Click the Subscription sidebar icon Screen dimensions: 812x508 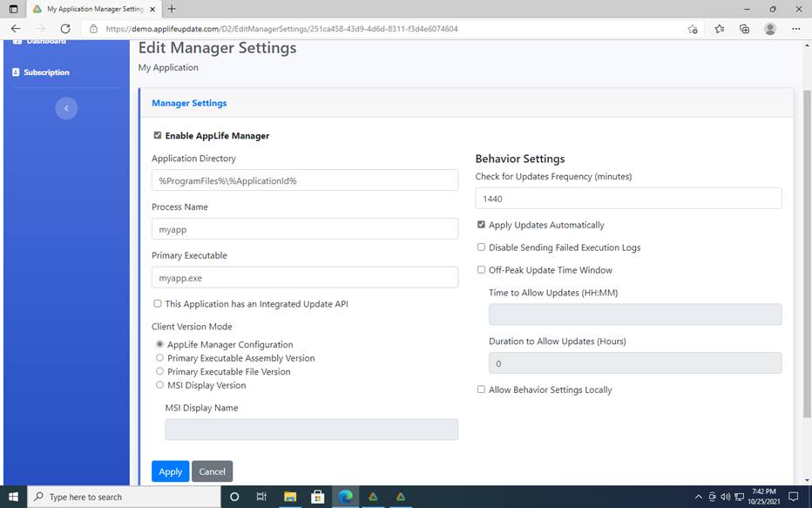pos(16,72)
